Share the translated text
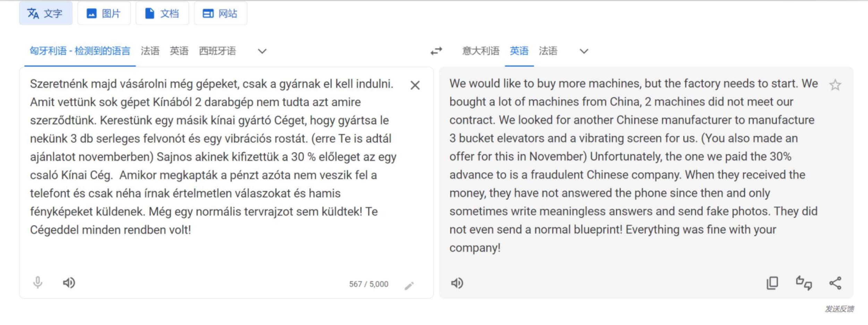The height and width of the screenshot is (325, 868). pos(835,283)
